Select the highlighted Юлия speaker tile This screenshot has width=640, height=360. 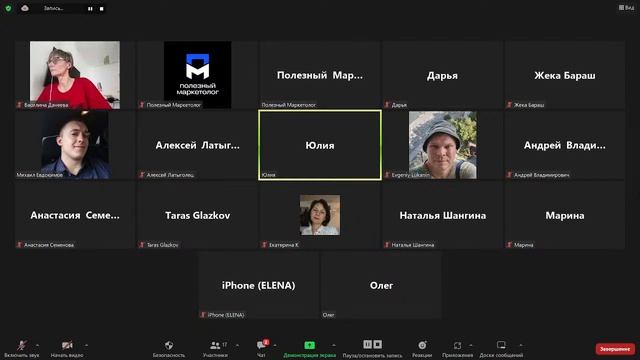[320, 145]
